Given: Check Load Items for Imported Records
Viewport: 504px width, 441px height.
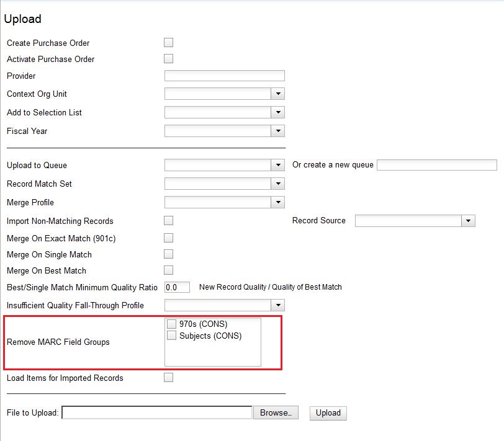Looking at the screenshot, I should point(168,378).
